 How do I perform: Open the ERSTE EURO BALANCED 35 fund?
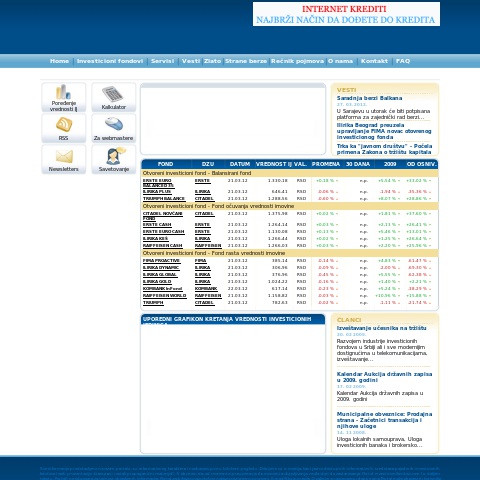(158, 183)
